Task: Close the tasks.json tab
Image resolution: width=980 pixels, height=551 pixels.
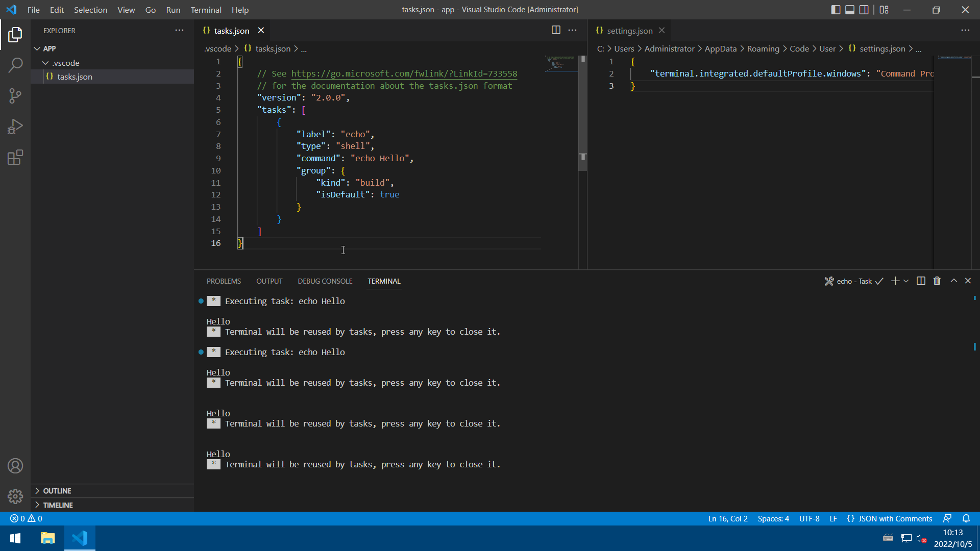Action: [x=261, y=30]
